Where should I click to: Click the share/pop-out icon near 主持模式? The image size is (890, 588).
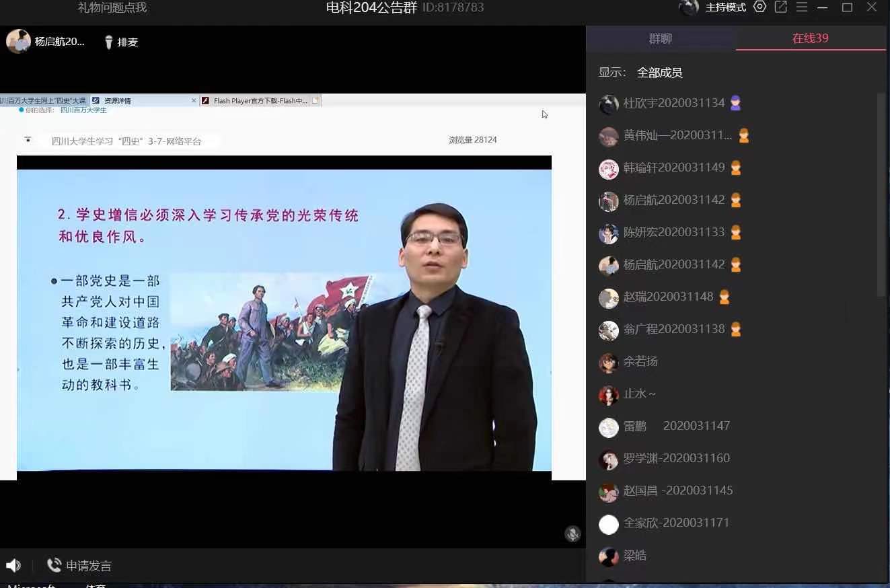(780, 7)
